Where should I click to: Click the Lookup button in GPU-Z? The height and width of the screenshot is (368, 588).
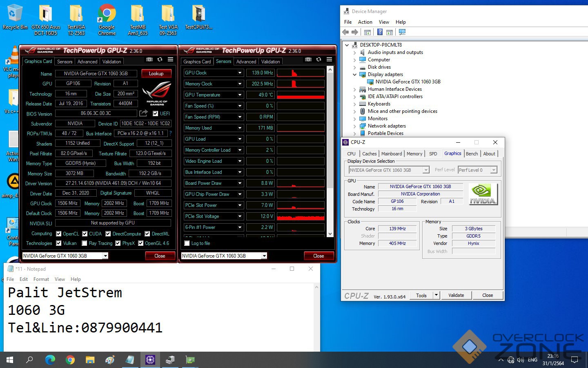tap(156, 74)
